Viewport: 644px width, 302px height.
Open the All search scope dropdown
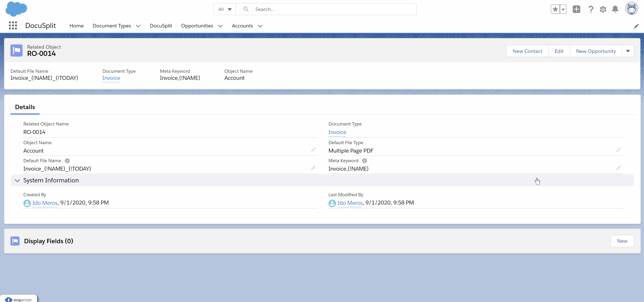[225, 9]
